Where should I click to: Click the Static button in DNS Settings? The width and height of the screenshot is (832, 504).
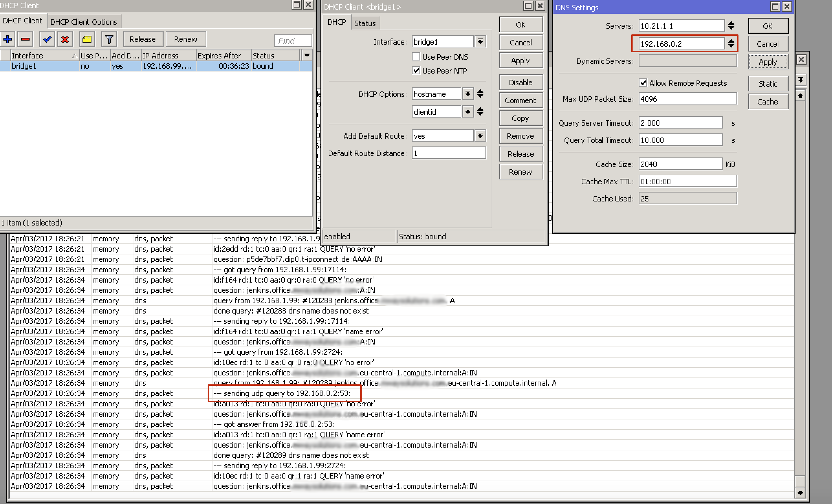pyautogui.click(x=768, y=84)
